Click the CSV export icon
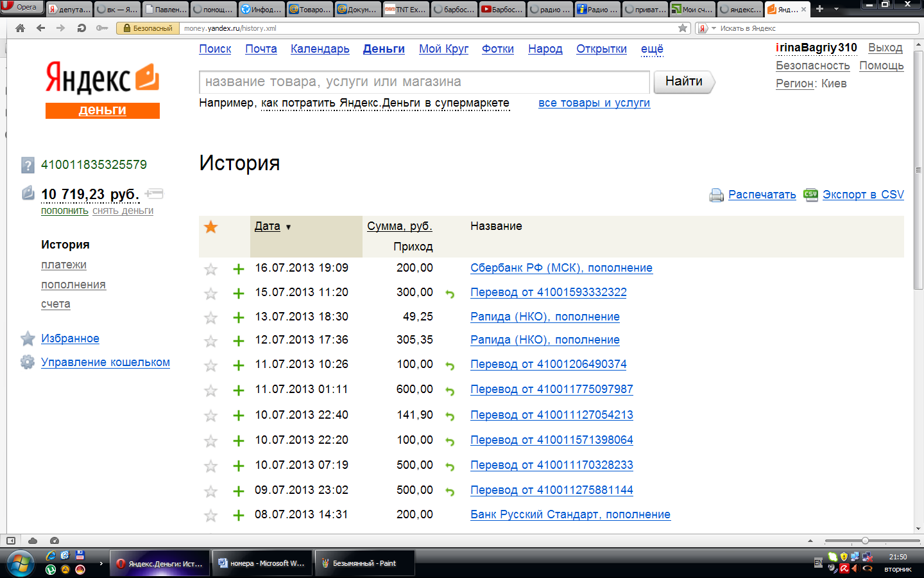The image size is (924, 578). (811, 194)
